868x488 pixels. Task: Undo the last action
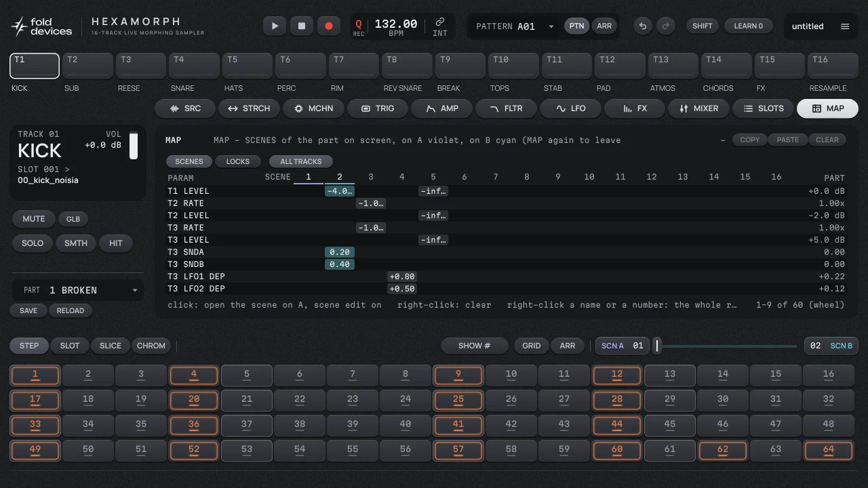click(643, 26)
